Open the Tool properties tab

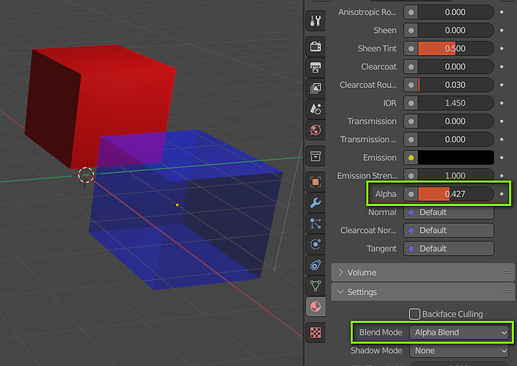click(x=315, y=21)
